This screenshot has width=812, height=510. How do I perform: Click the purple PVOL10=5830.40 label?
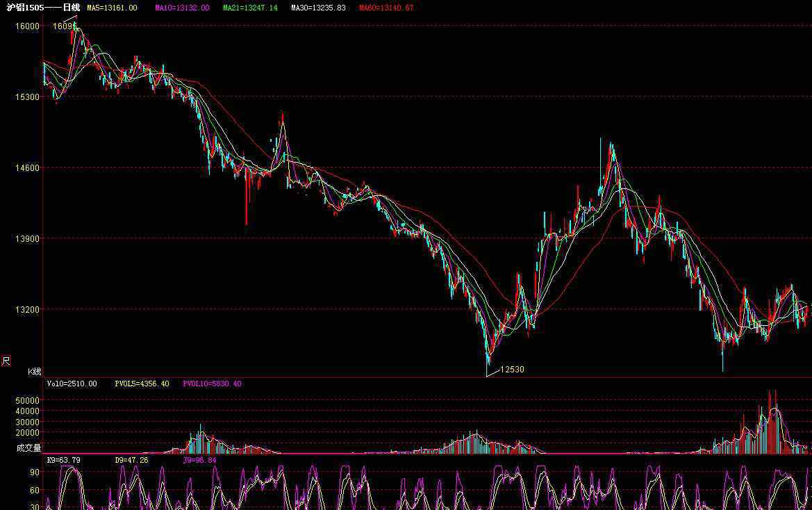[x=212, y=384]
